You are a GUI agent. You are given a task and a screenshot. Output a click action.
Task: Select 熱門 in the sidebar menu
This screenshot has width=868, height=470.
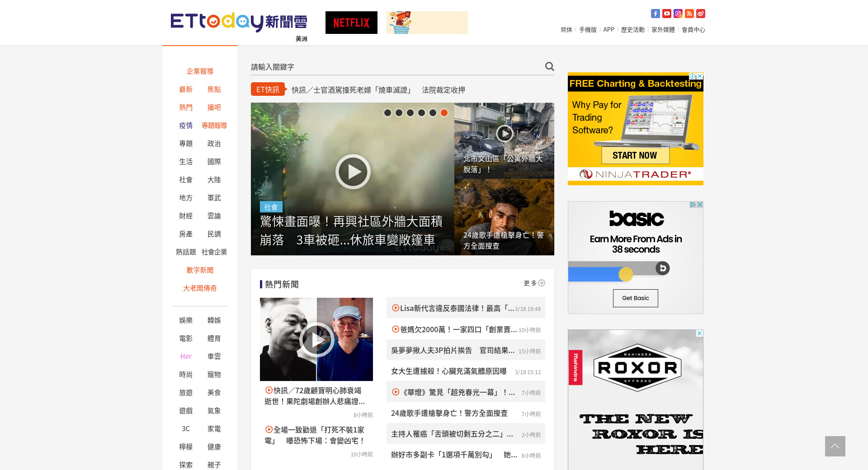[186, 108]
